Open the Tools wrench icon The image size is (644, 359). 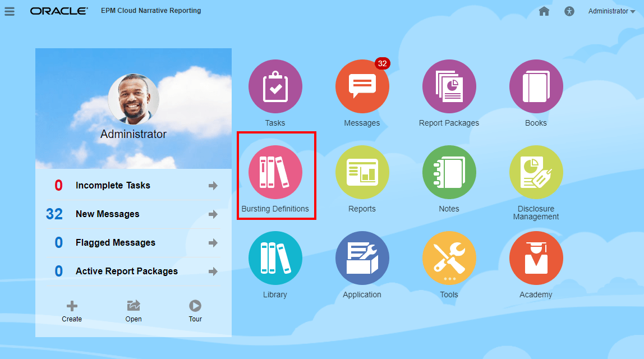pos(449,258)
